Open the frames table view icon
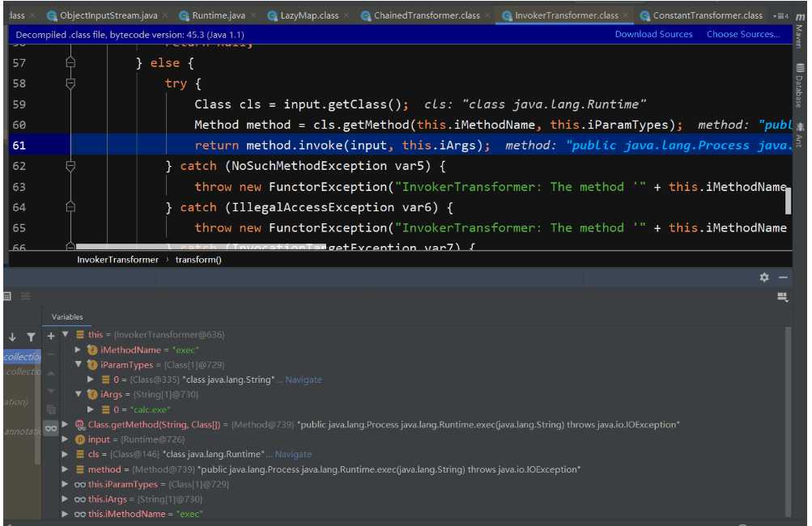 click(7, 296)
